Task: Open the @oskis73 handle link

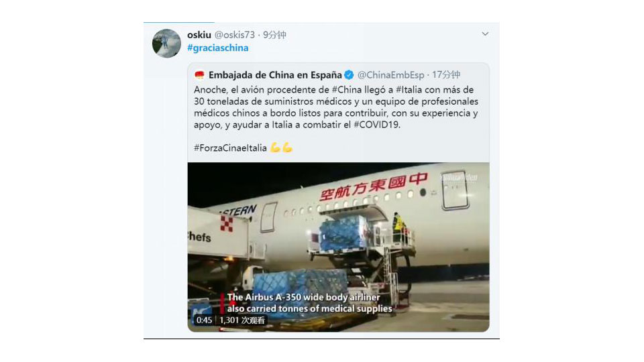Action: pos(235,35)
